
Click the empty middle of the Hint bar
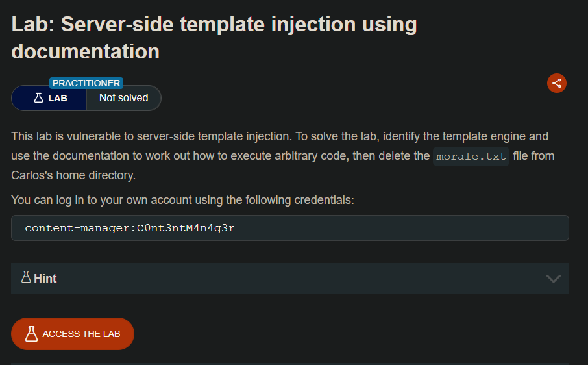pyautogui.click(x=292, y=279)
